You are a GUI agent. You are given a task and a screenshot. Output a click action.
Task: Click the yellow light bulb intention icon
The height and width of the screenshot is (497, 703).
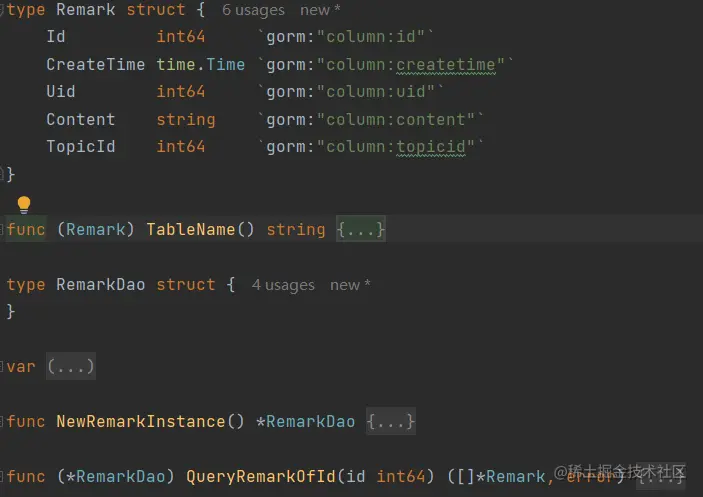point(24,204)
